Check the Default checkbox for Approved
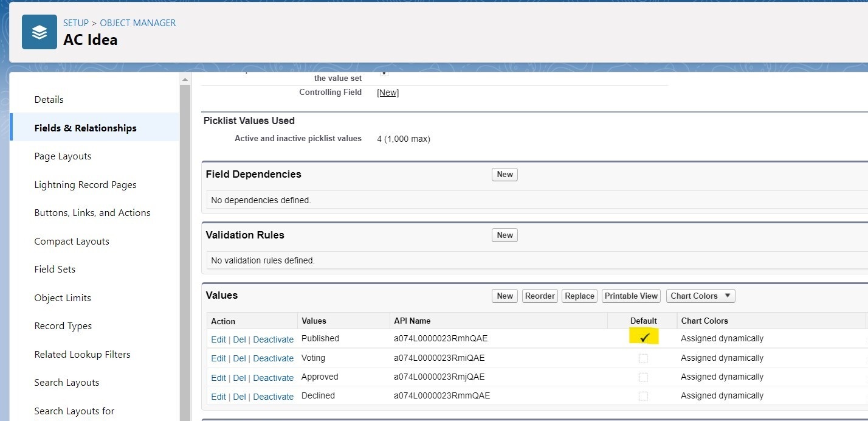The height and width of the screenshot is (421, 868). coord(643,377)
